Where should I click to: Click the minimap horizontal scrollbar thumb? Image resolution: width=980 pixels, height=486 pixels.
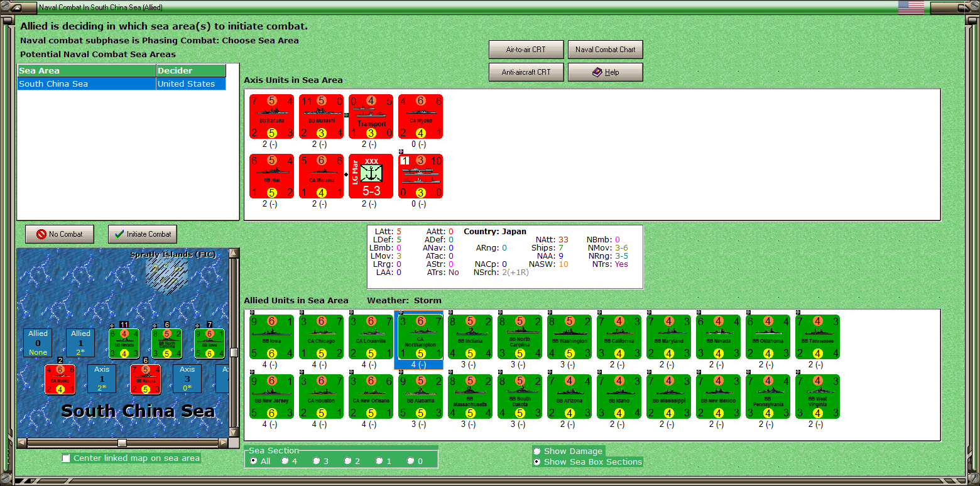click(x=122, y=443)
